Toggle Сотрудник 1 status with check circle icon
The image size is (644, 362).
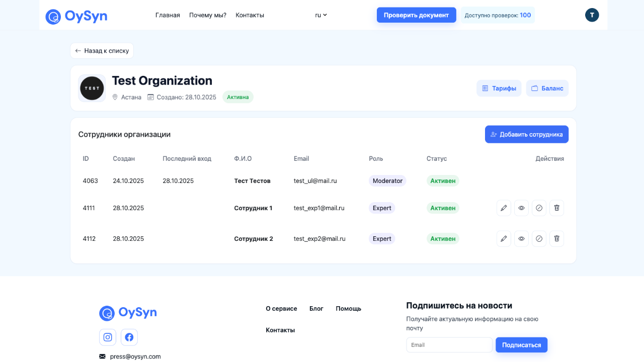pos(539,208)
